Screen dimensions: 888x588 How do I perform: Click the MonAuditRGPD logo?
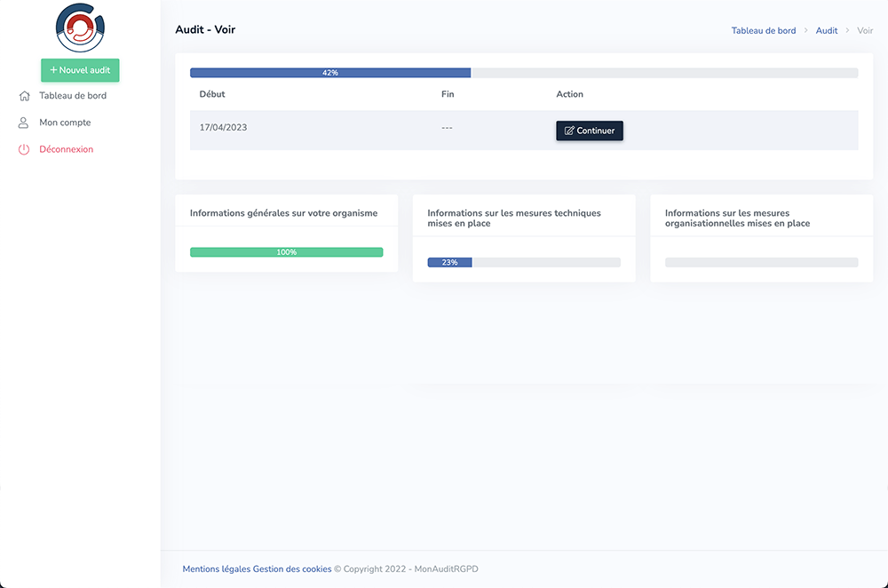click(80, 28)
